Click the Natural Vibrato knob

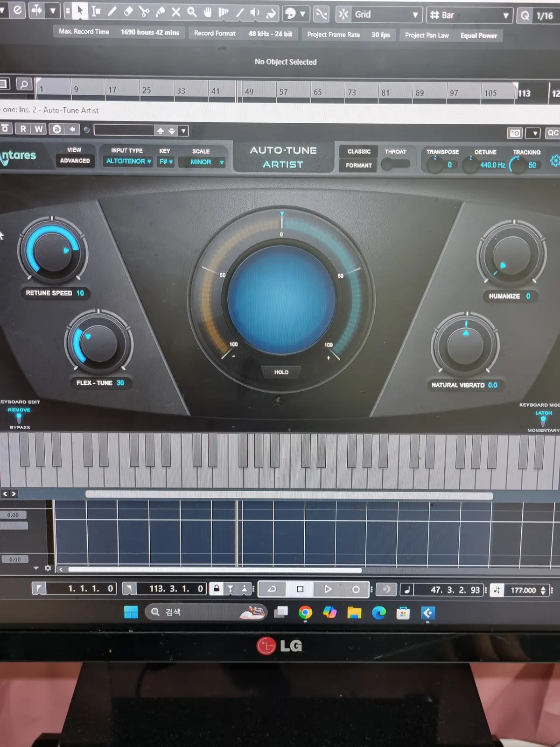pos(465,346)
